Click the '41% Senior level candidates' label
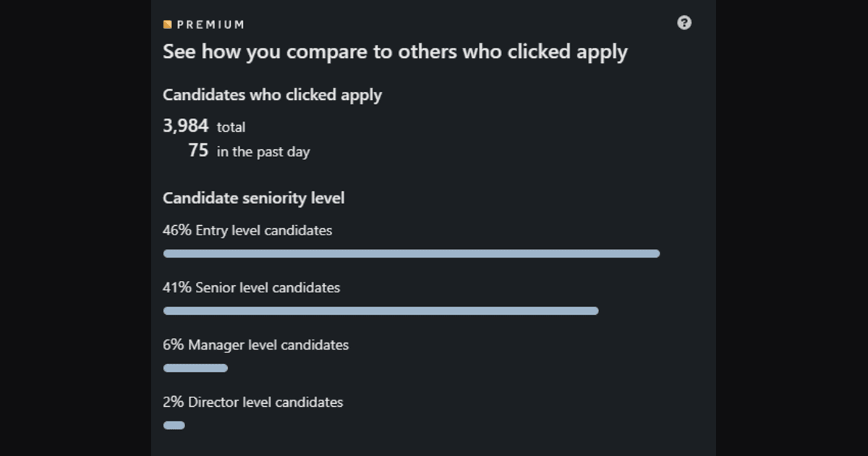Image resolution: width=868 pixels, height=456 pixels. point(251,288)
